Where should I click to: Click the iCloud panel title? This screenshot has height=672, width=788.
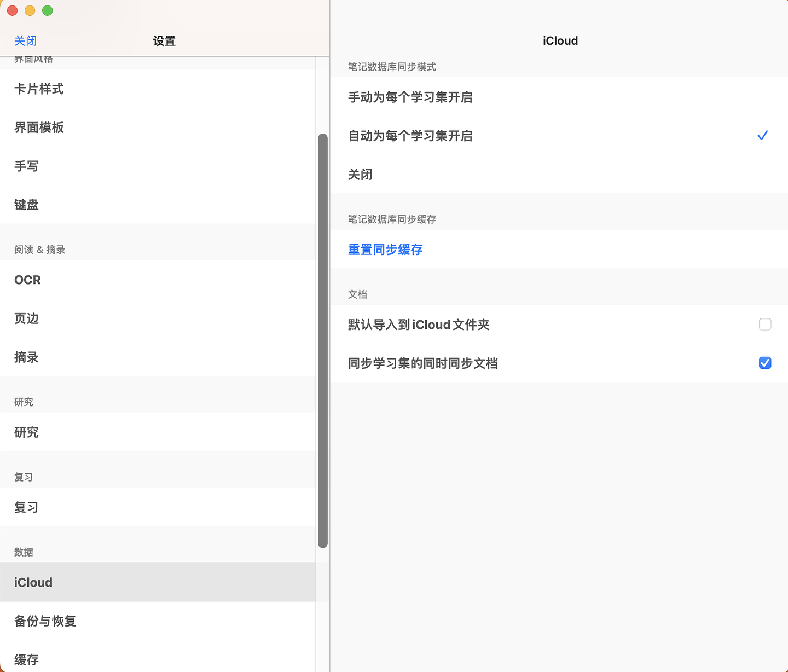coord(560,41)
